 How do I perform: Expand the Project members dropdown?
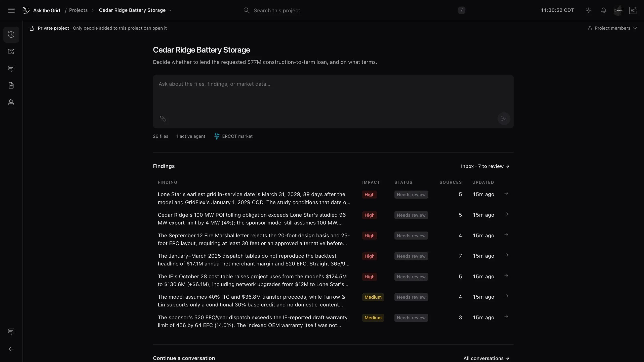(612, 28)
